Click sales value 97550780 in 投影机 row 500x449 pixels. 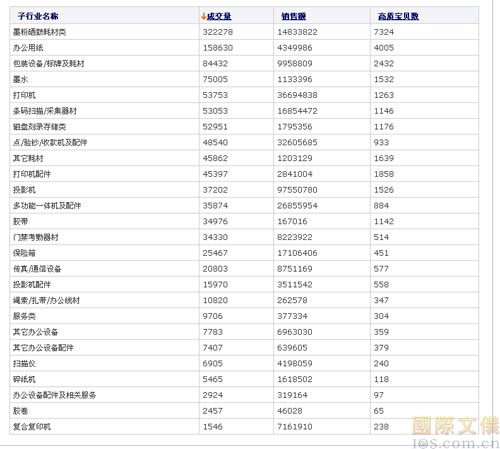point(297,190)
